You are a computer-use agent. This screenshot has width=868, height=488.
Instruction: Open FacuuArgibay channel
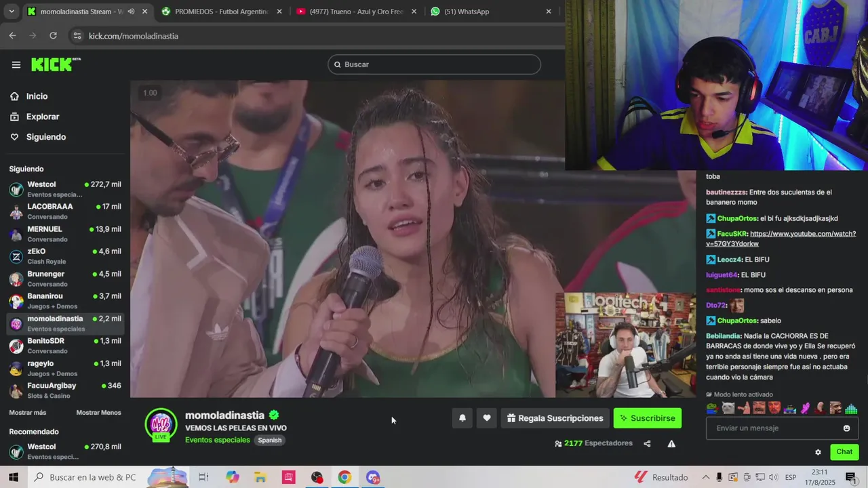[65, 390]
